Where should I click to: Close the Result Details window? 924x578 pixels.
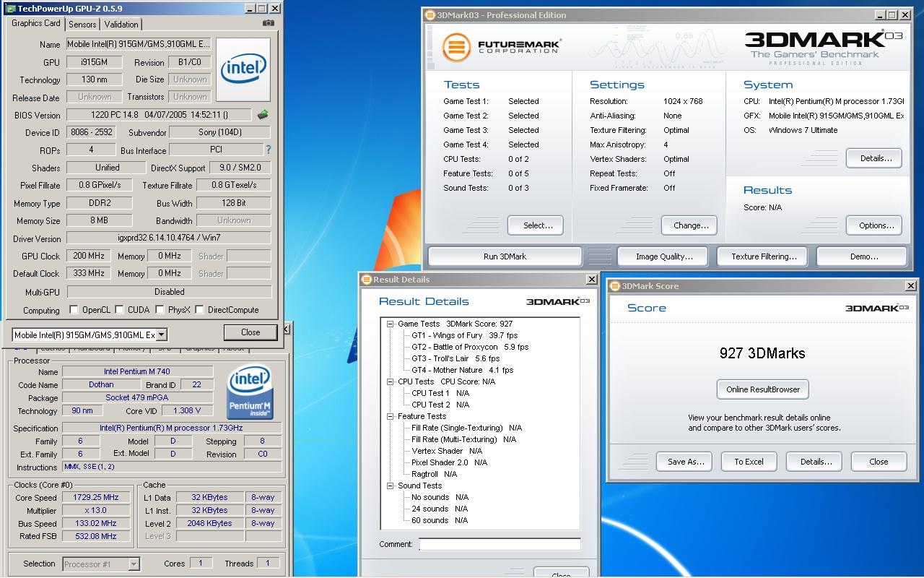[x=591, y=280]
